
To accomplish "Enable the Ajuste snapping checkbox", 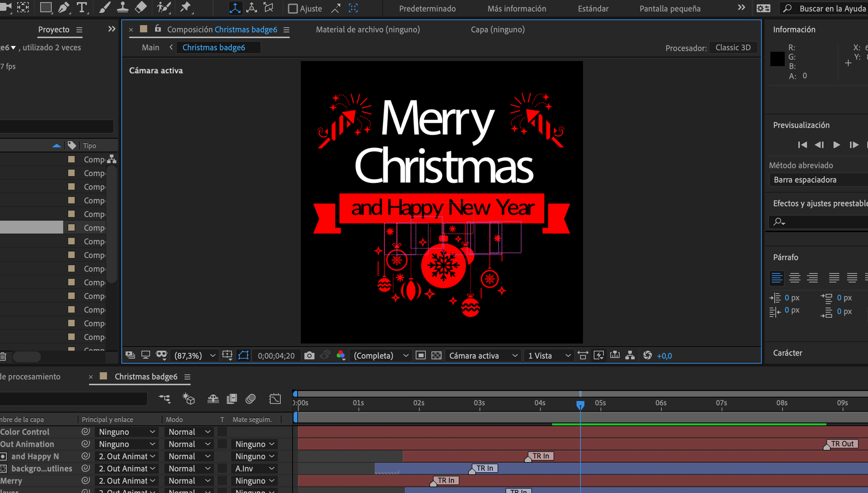I will tap(293, 9).
